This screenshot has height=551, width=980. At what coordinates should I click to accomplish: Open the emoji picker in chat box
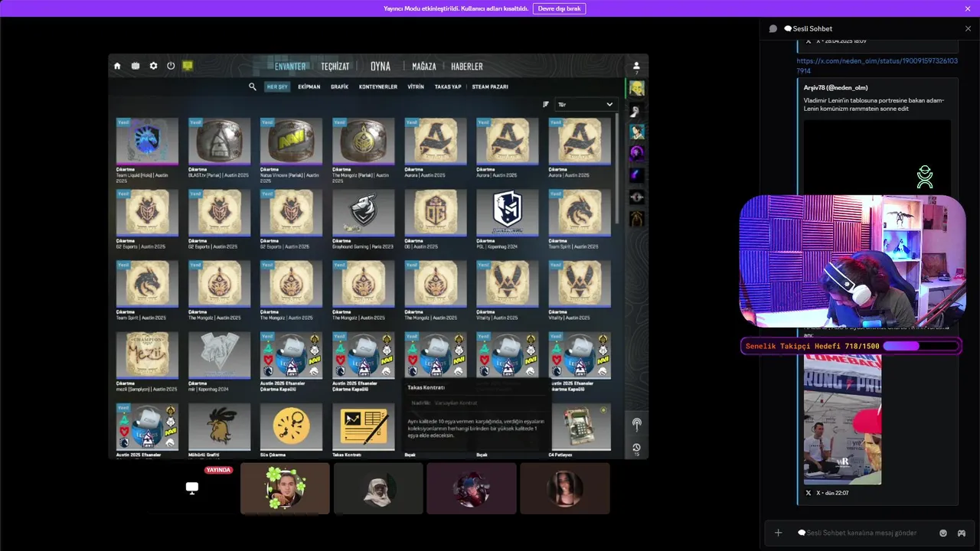[943, 533]
